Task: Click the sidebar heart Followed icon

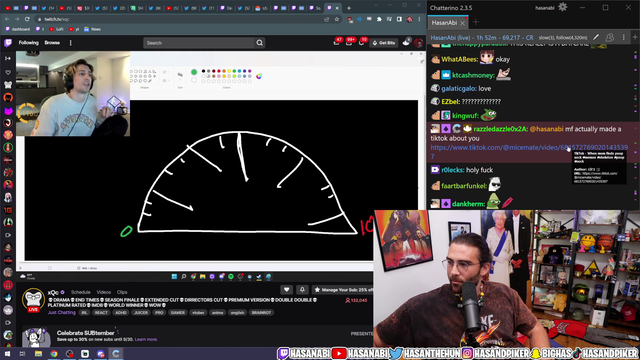Action: (8, 72)
